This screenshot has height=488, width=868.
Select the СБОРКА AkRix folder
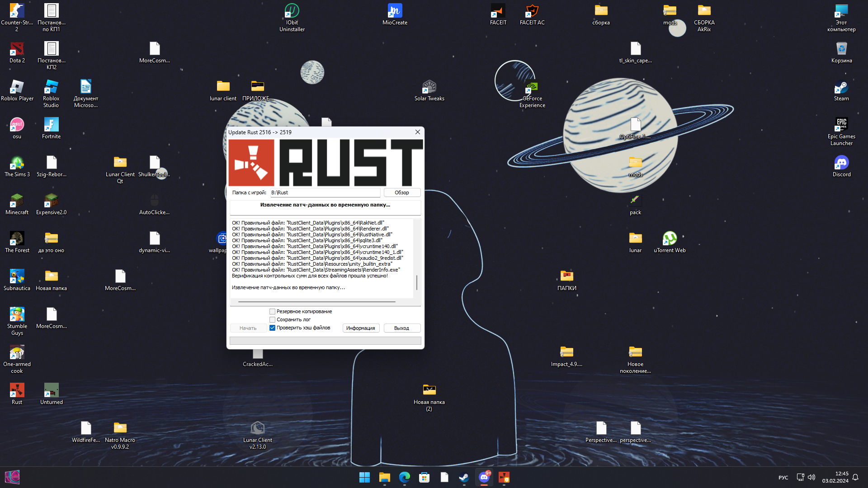click(704, 17)
